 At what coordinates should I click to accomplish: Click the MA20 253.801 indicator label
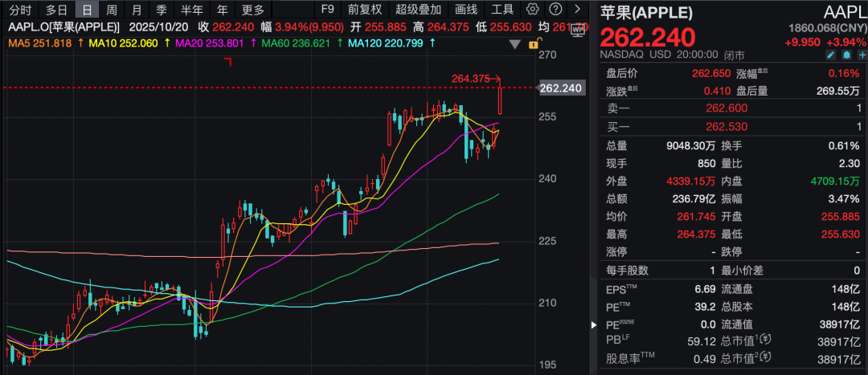click(x=209, y=43)
